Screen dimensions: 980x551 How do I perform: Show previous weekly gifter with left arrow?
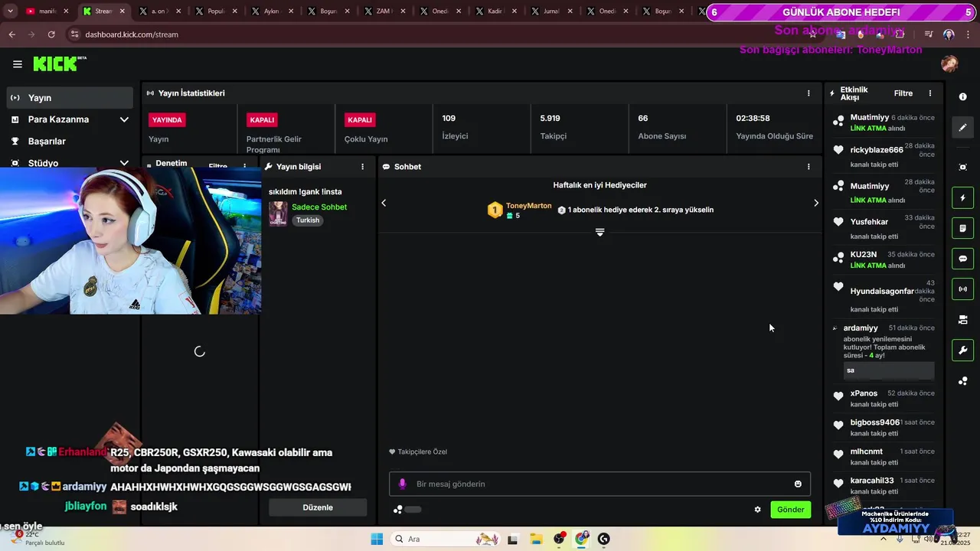point(384,203)
